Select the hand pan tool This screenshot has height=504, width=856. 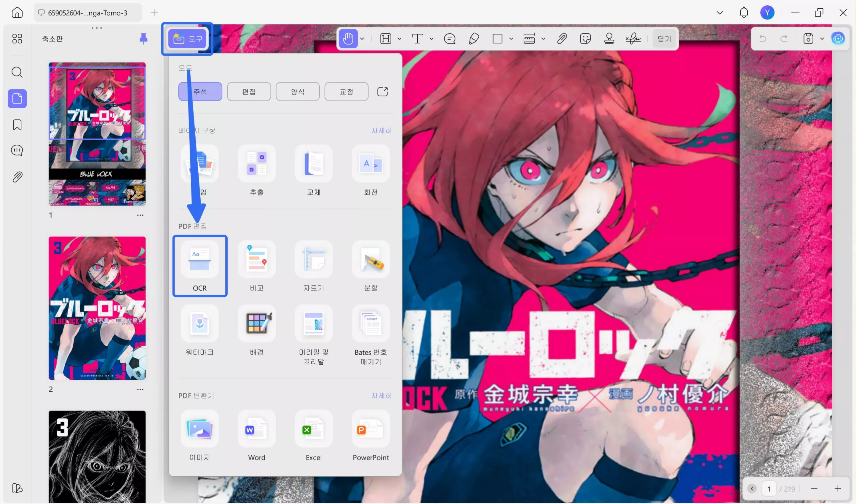coord(348,39)
